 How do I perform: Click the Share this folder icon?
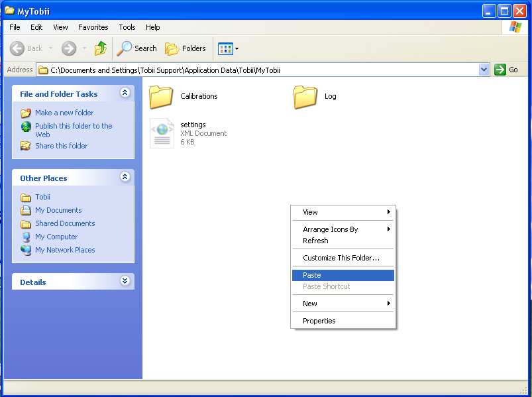pos(26,146)
